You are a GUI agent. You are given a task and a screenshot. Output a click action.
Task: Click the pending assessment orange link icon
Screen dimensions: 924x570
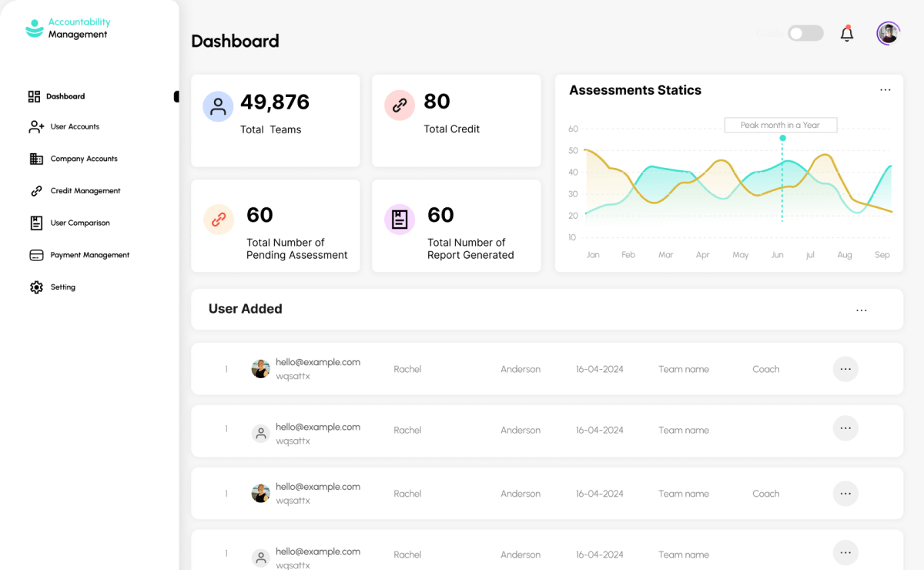click(219, 220)
